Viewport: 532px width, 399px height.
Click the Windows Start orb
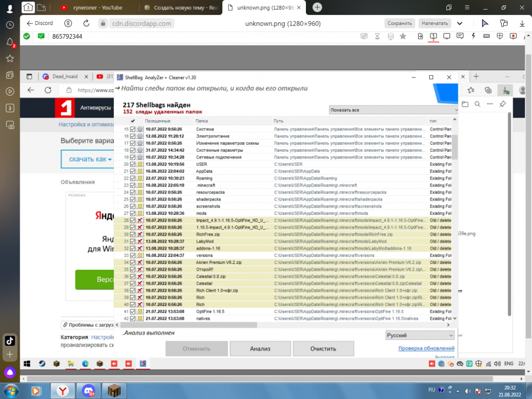(11, 391)
